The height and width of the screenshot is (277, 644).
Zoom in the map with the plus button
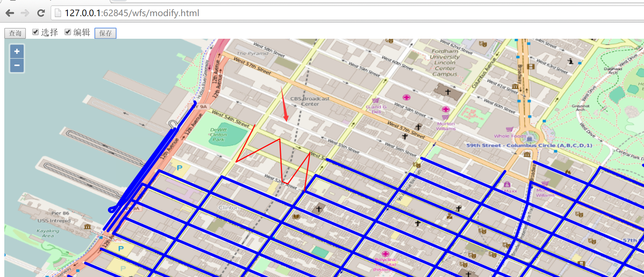coord(17,51)
